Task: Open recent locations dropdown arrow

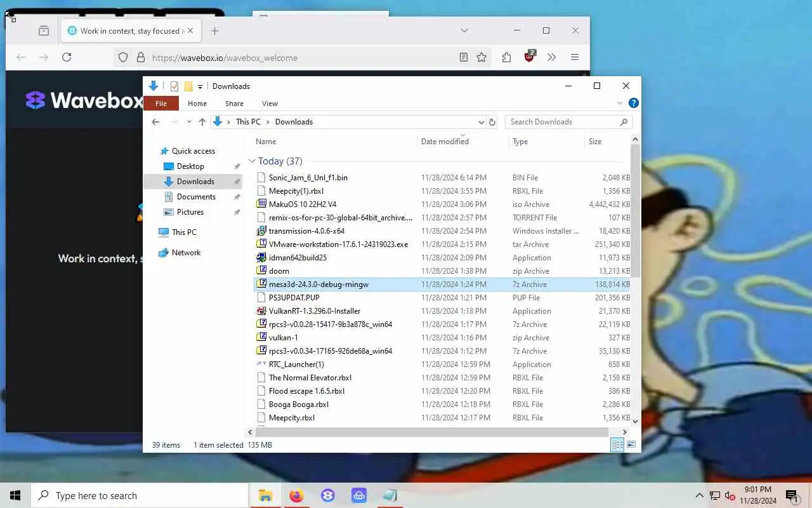Action: click(x=188, y=122)
